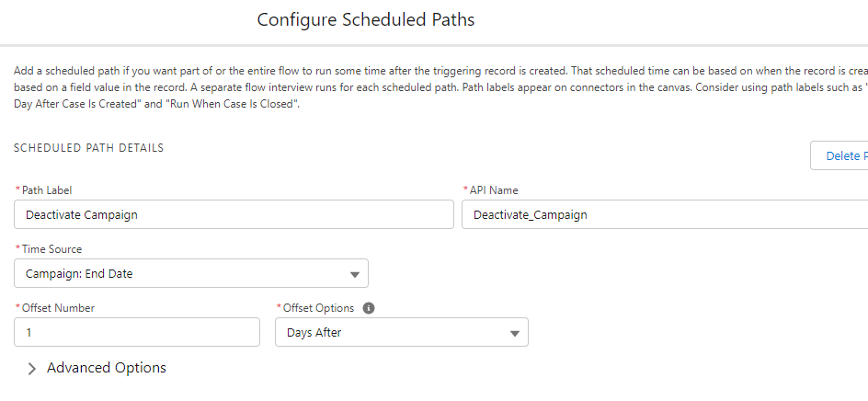Image resolution: width=868 pixels, height=401 pixels.
Task: Click the Offset Number field caption
Action: 58,308
